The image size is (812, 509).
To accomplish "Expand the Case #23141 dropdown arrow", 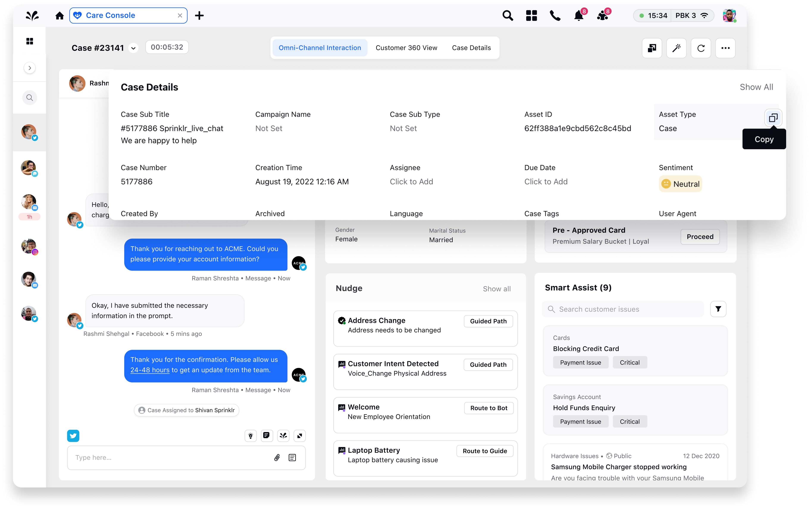I will pyautogui.click(x=133, y=48).
